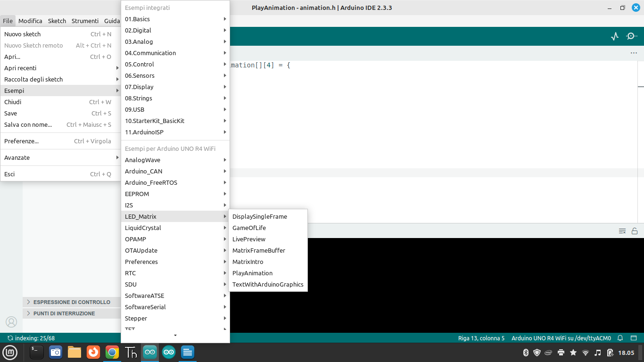Open the screenshot camera app in taskbar
Viewport: 644px width, 362px height.
(x=56, y=352)
